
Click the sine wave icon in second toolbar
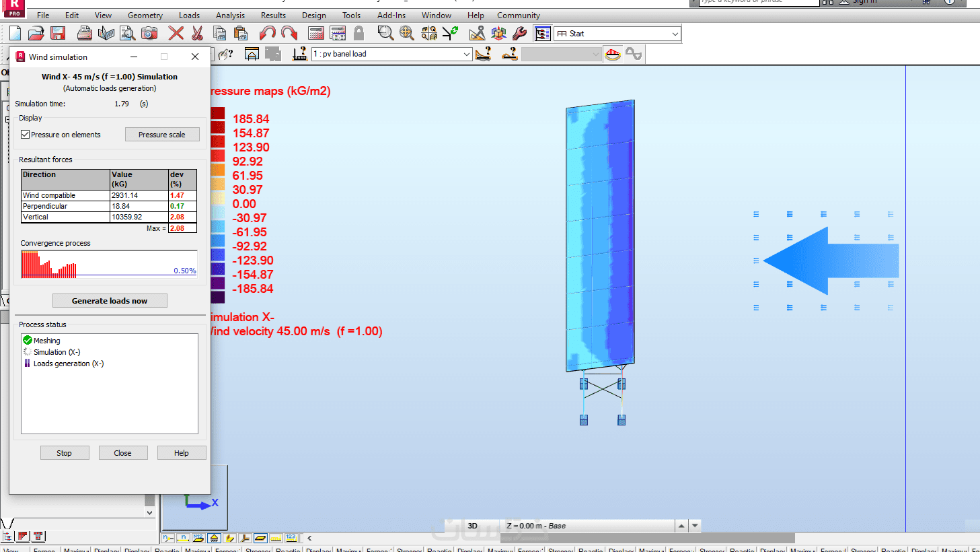[634, 54]
